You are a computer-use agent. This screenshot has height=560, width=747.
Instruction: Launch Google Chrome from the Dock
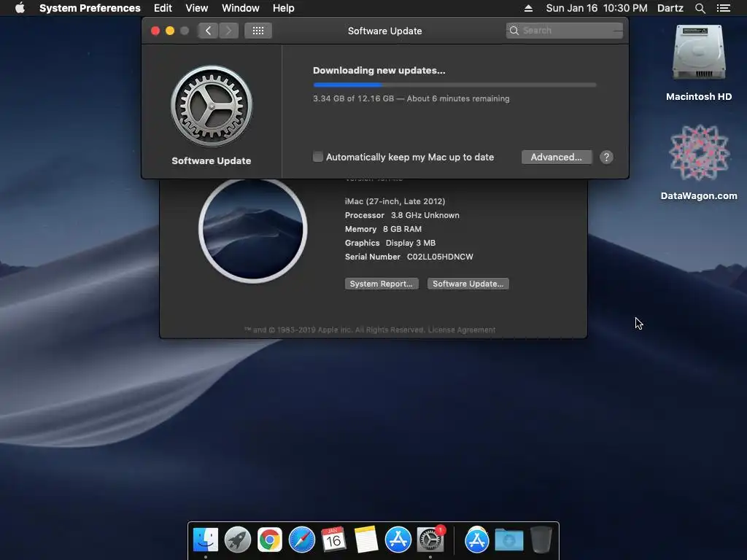[270, 540]
